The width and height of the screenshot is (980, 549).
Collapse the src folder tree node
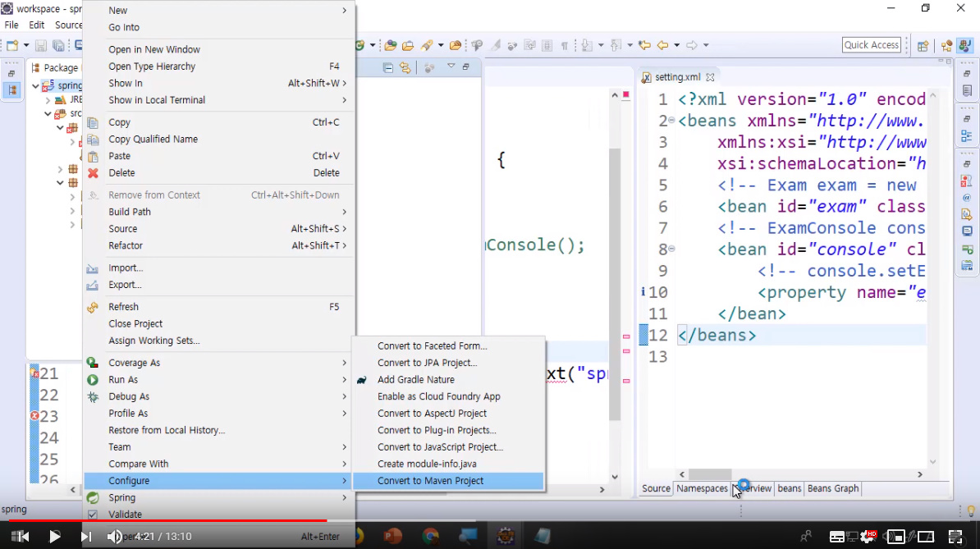coord(48,114)
